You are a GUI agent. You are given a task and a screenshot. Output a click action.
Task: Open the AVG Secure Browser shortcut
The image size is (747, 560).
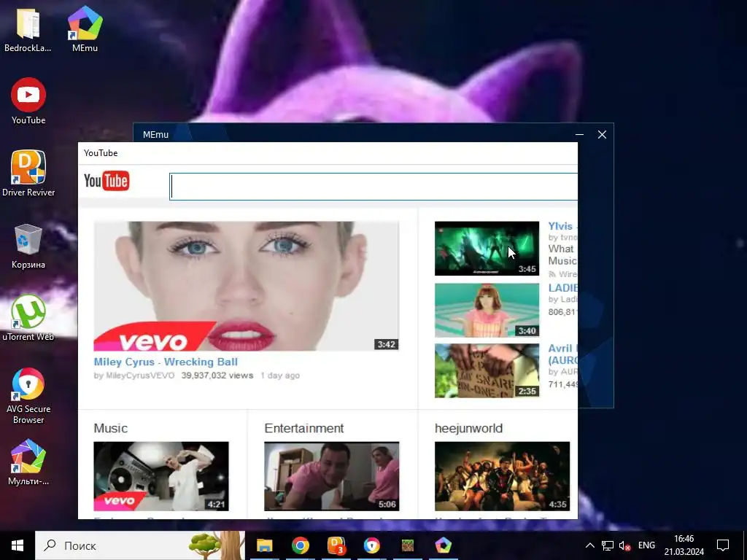[x=28, y=395]
